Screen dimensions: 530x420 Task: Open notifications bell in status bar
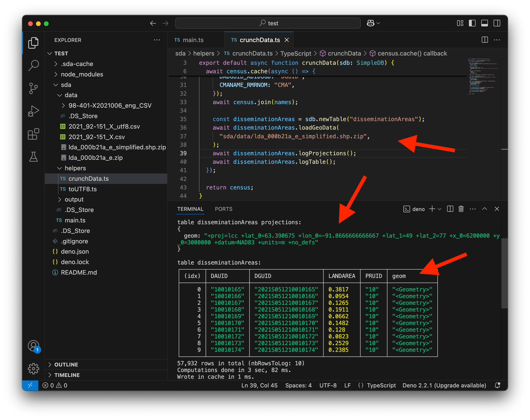(x=497, y=385)
